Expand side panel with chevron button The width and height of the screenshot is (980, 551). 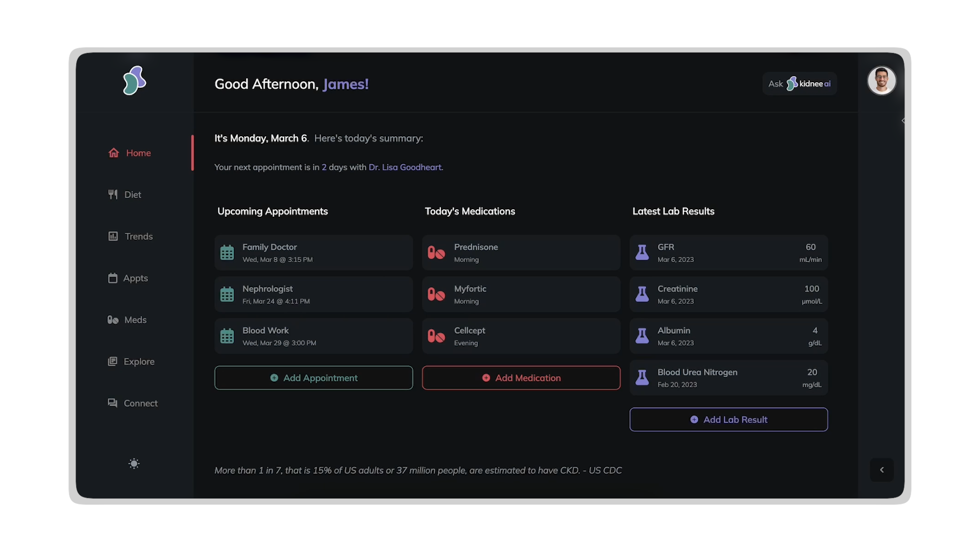coord(881,470)
